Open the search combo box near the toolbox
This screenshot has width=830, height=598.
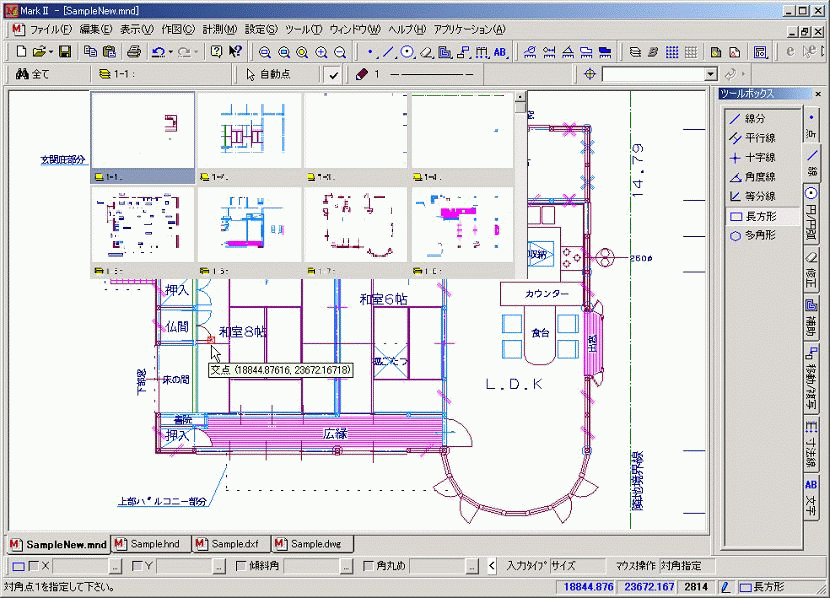coord(712,73)
